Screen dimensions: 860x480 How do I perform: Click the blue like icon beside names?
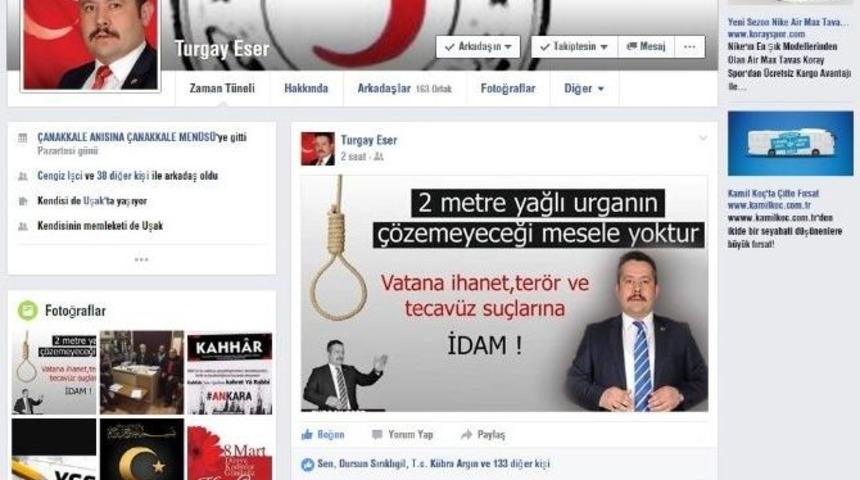(x=308, y=465)
